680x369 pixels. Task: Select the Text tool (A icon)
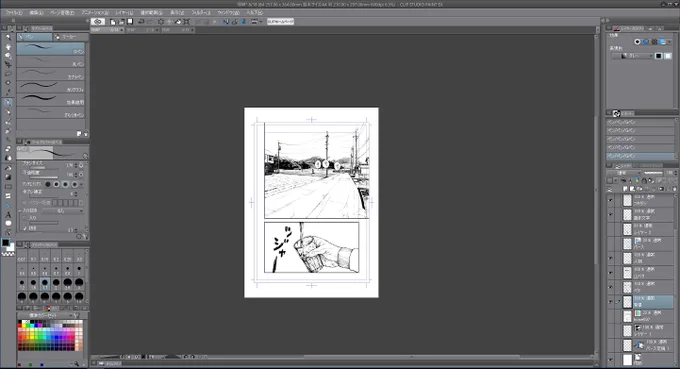(8, 215)
